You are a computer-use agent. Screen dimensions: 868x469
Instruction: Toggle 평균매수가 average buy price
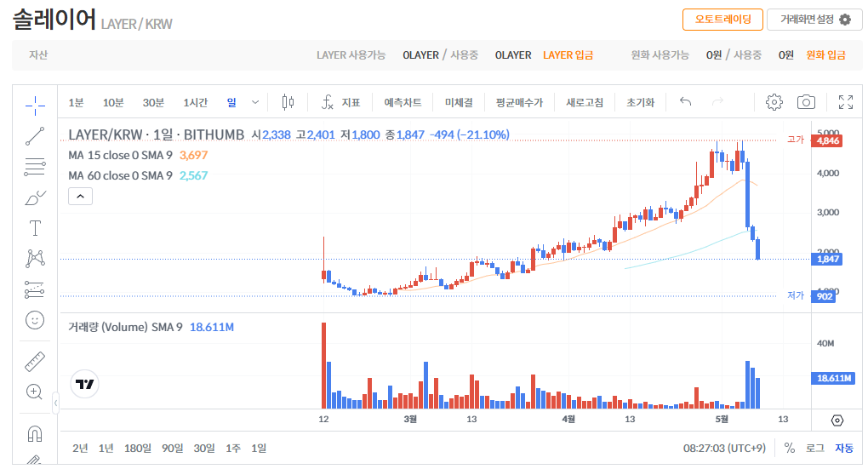point(519,102)
